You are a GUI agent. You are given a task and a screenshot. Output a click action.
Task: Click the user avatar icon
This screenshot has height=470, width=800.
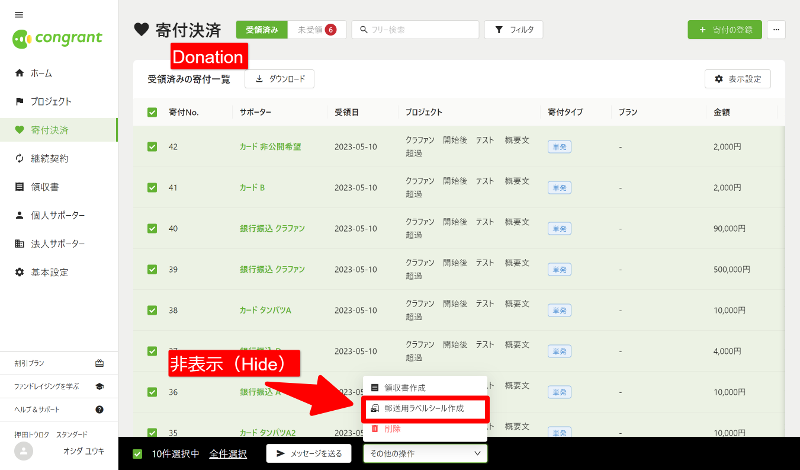point(23,451)
